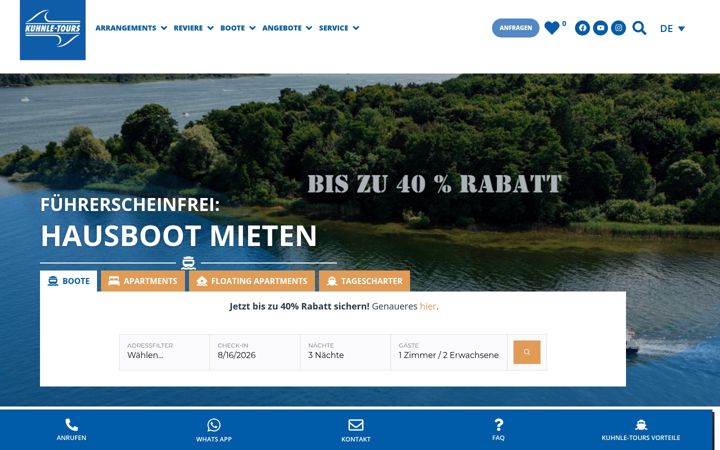720x450 pixels.
Task: Click the envelope Kontakt icon
Action: pyautogui.click(x=356, y=425)
